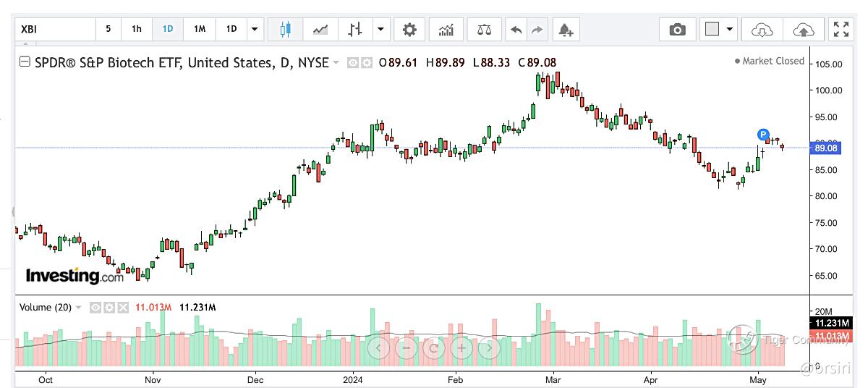
Task: Click the L88.33 low value in the legend
Action: click(x=492, y=62)
